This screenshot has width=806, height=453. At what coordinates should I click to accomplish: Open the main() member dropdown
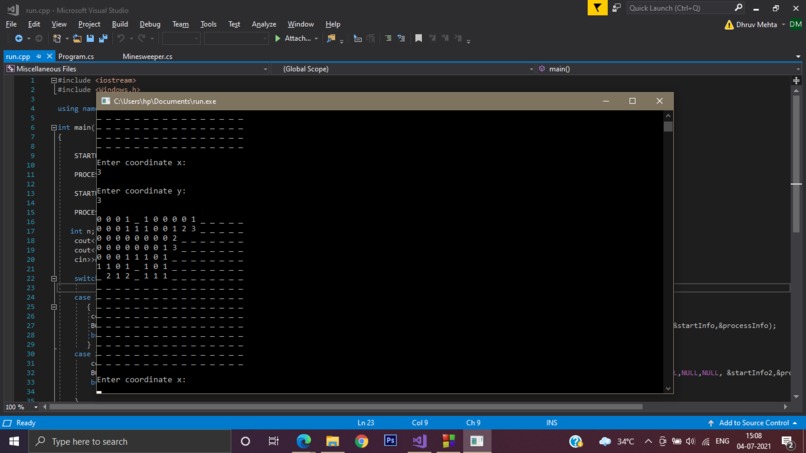[798, 69]
